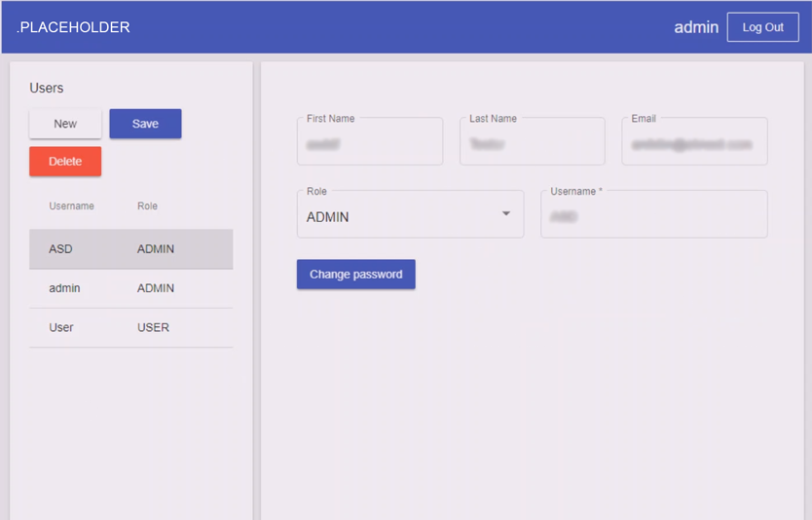This screenshot has height=520, width=812.
Task: Click the Username column header
Action: pyautogui.click(x=71, y=206)
